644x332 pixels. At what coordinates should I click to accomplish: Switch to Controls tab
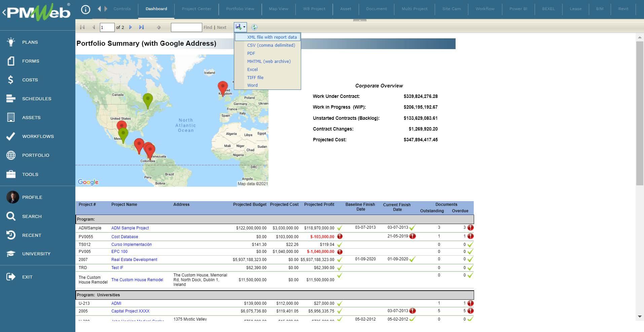pyautogui.click(x=122, y=9)
